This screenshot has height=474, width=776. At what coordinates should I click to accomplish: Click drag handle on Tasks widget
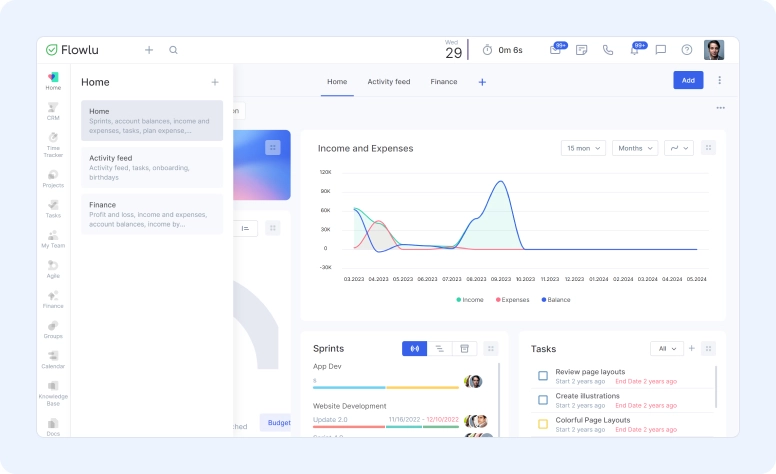point(708,348)
